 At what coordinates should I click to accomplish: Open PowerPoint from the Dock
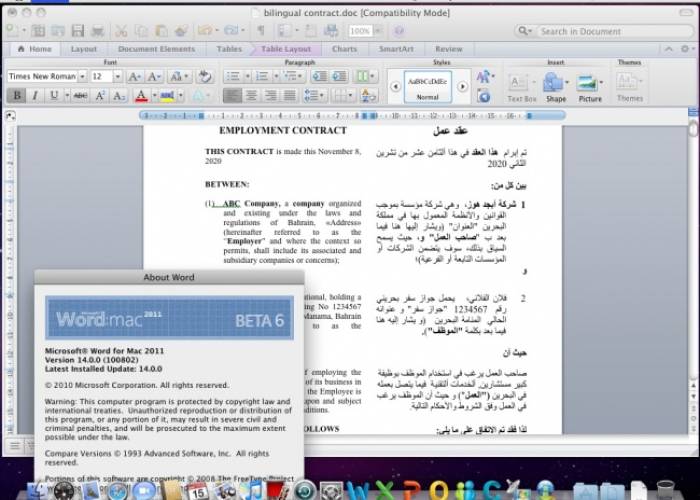(412, 491)
